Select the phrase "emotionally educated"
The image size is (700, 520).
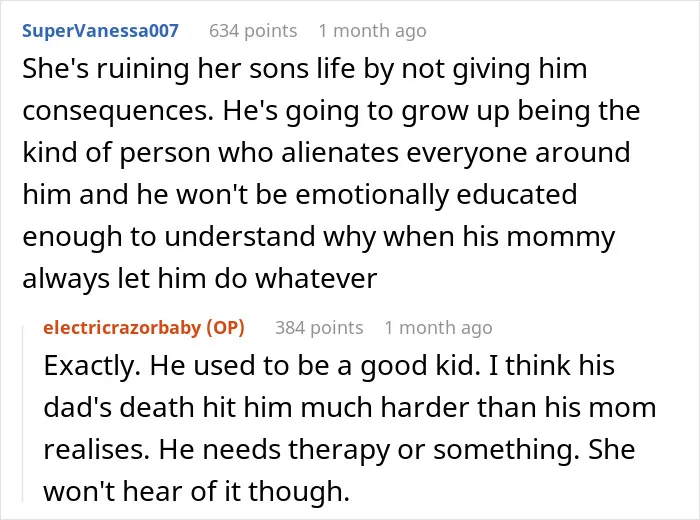pos(436,195)
